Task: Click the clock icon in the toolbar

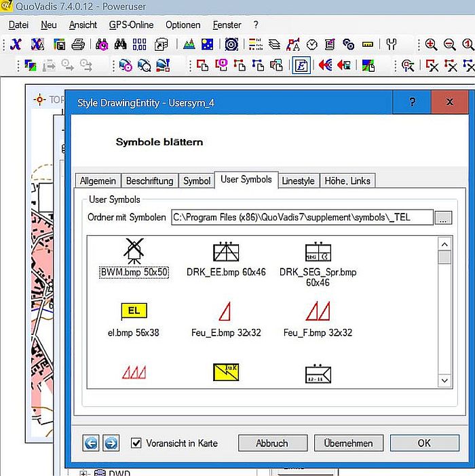Action: [x=312, y=45]
